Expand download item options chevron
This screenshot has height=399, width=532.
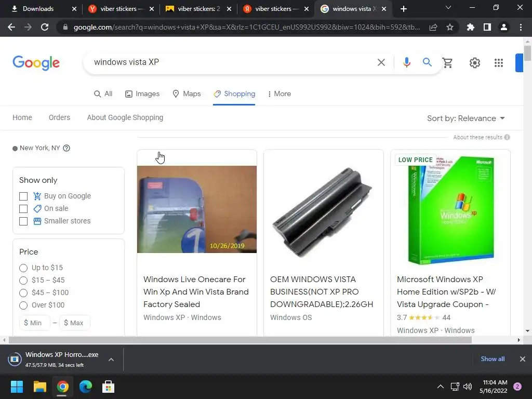[111, 360]
